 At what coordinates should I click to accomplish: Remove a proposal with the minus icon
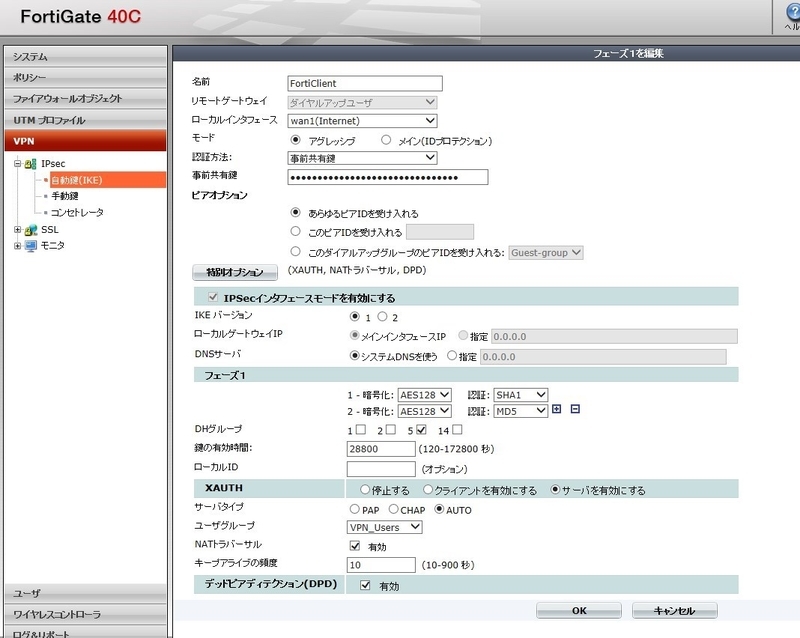click(575, 409)
